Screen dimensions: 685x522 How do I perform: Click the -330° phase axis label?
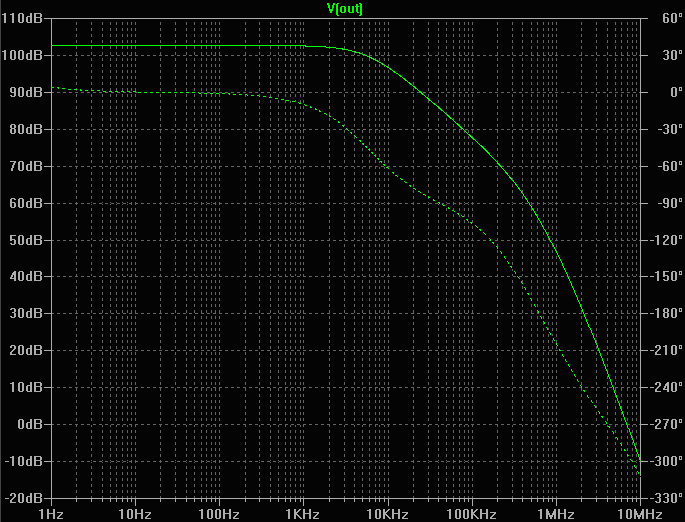665,498
